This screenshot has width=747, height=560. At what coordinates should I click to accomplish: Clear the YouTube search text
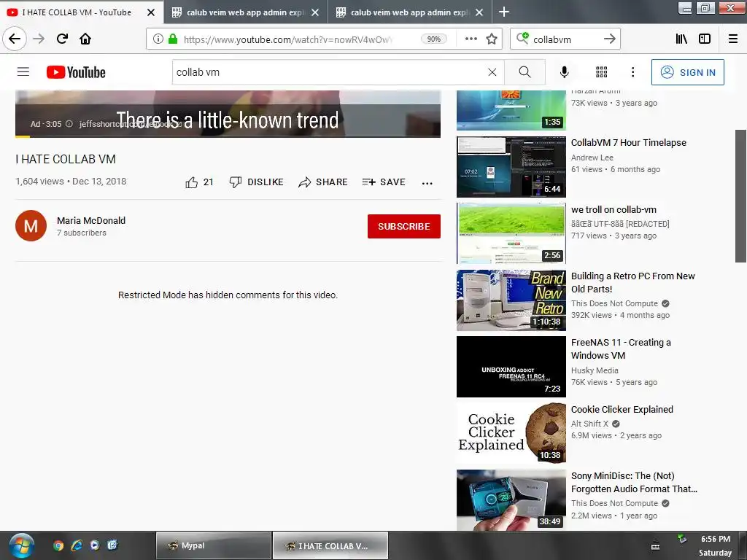coord(492,72)
